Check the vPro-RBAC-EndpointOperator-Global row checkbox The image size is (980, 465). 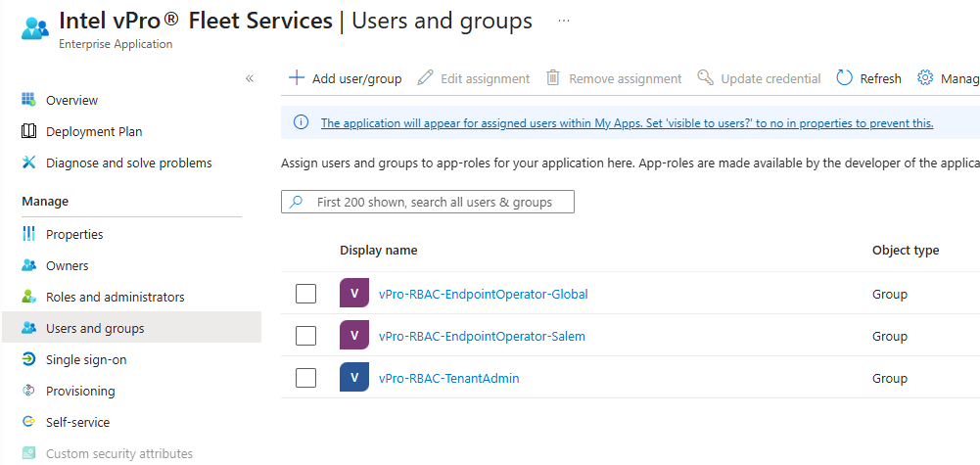pos(305,293)
